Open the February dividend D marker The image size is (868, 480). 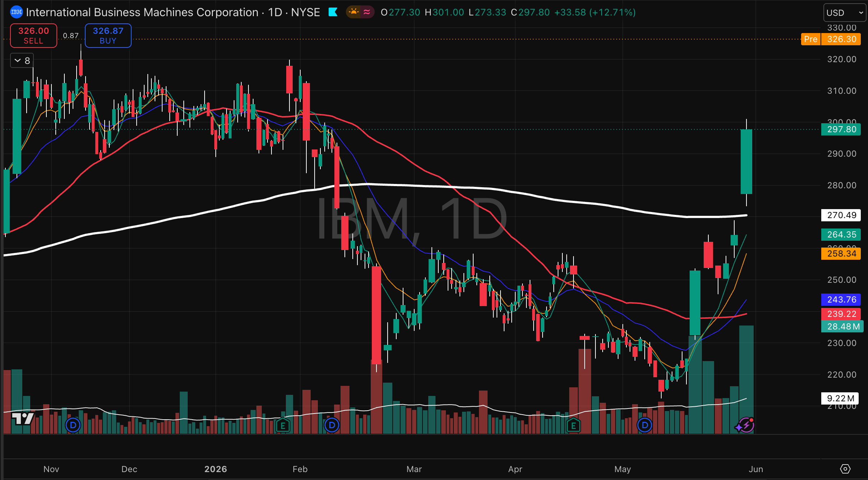click(332, 425)
